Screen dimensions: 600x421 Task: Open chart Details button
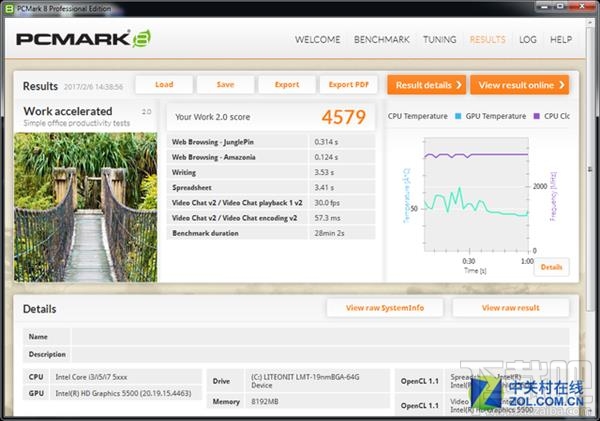pos(551,267)
